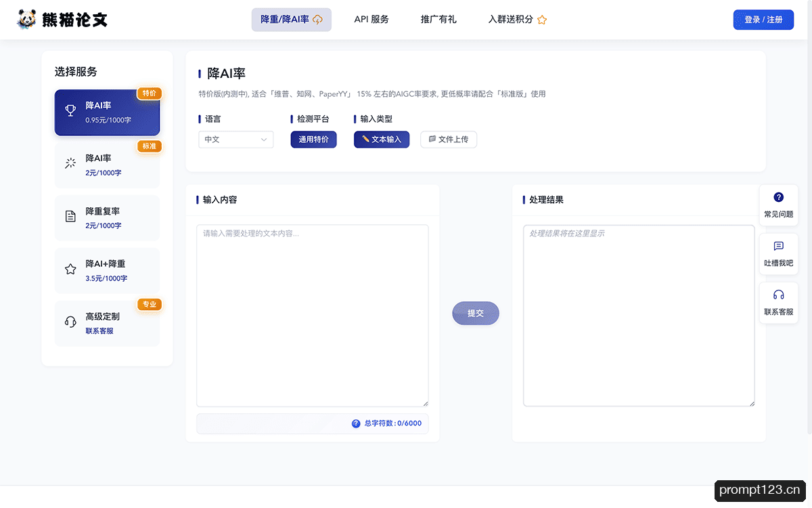Click the headphones icon above 联系客服

point(778,295)
